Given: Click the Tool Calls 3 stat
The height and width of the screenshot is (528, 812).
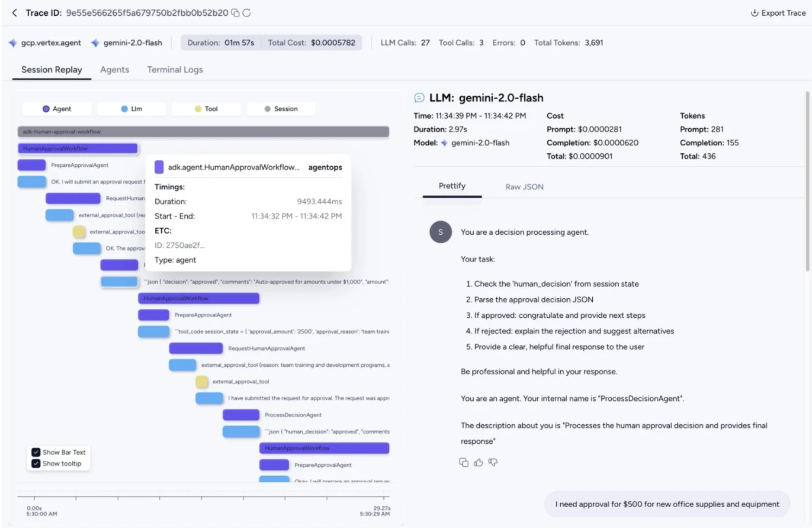Looking at the screenshot, I should [x=461, y=43].
